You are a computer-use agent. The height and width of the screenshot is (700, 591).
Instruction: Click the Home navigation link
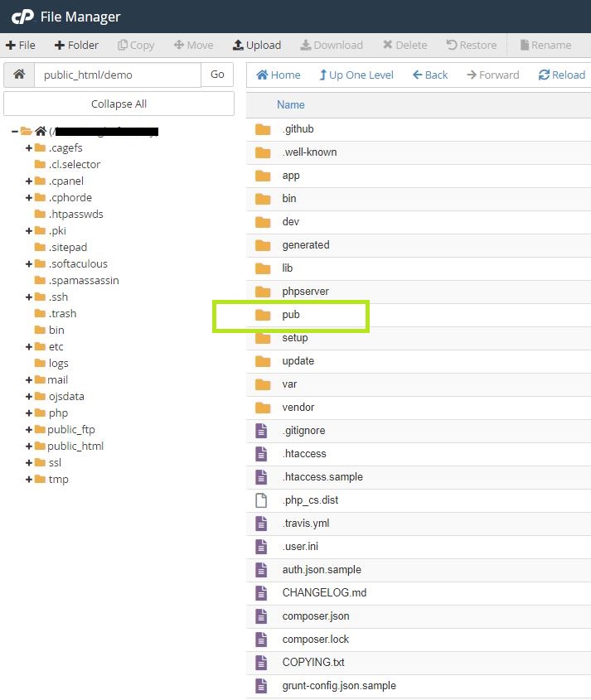(x=279, y=75)
